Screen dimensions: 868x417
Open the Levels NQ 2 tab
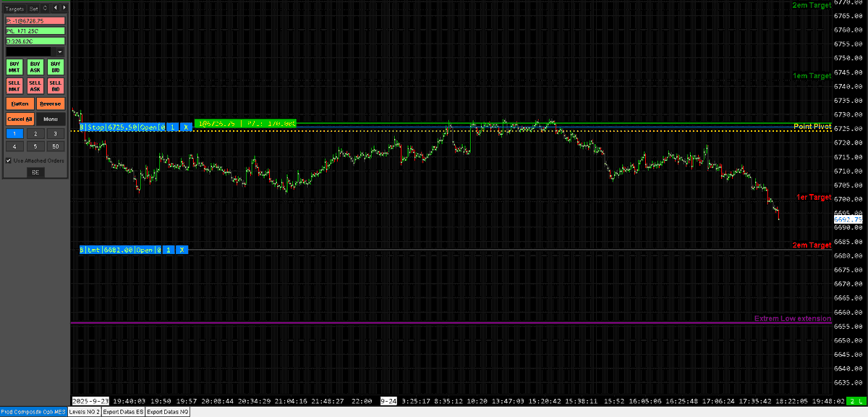tap(84, 412)
